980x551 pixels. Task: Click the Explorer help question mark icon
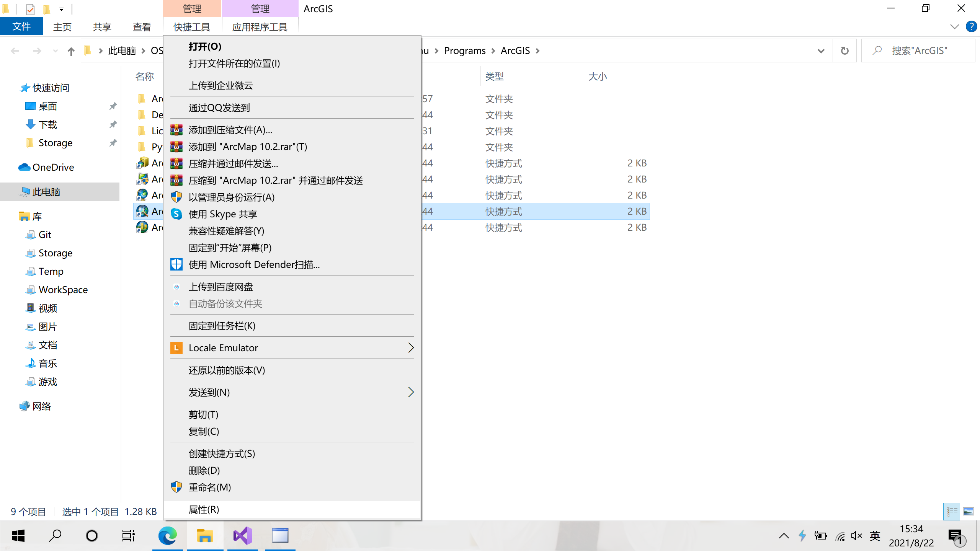pyautogui.click(x=971, y=26)
